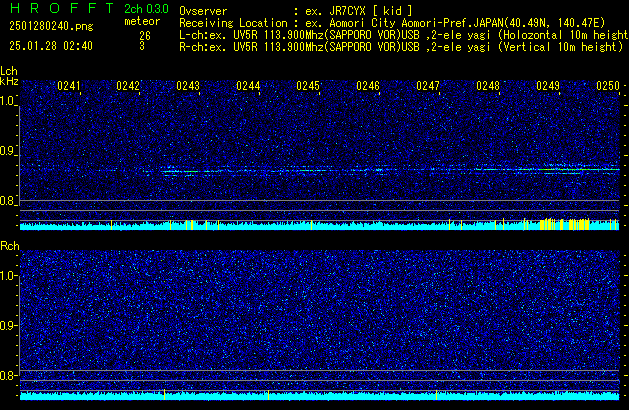Click the Rch 1.0 axis label
Viewport: 629px width, 410px height.
click(8, 276)
